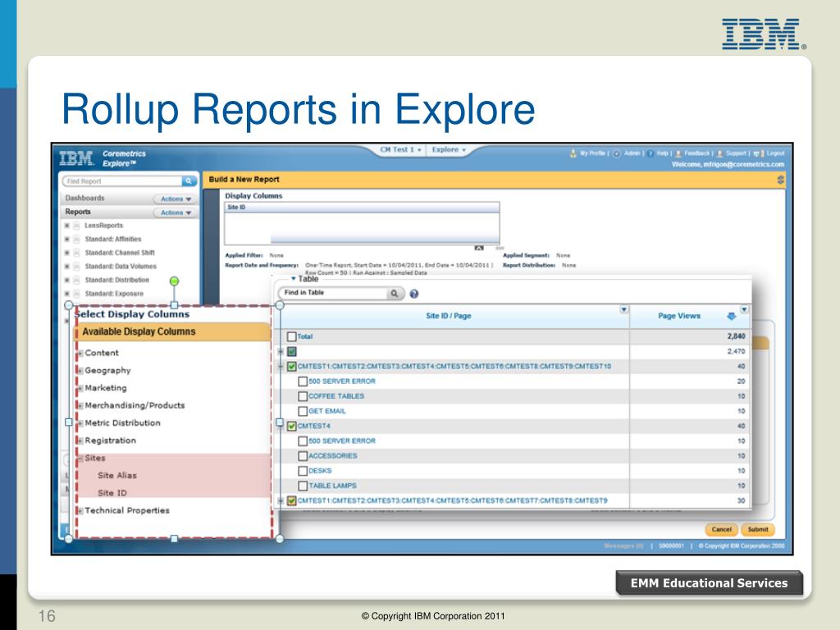Open the 500 SERVER ERROR link with 20 views
This screenshot has height=630, width=840.
click(342, 381)
